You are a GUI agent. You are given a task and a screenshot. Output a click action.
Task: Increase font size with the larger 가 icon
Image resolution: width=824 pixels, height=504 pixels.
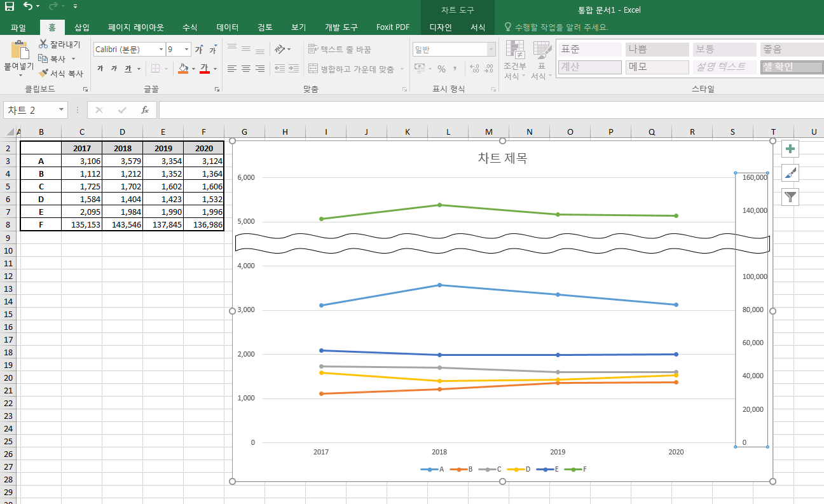click(199, 49)
